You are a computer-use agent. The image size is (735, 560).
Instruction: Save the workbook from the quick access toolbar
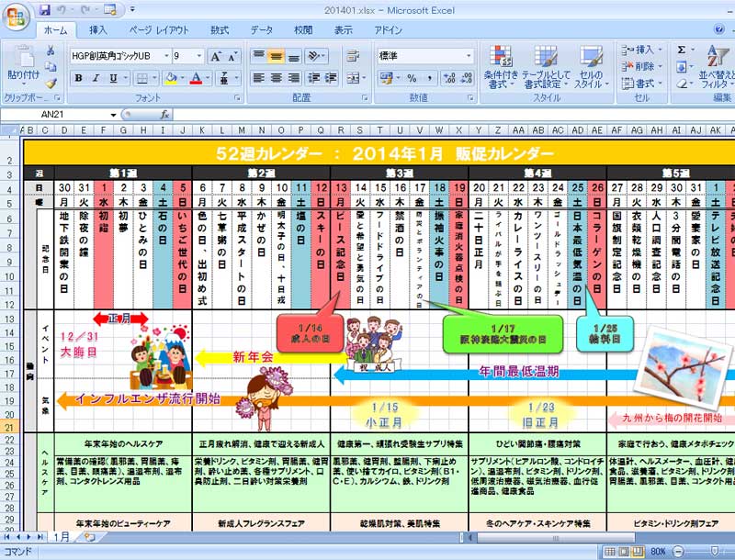45,9
